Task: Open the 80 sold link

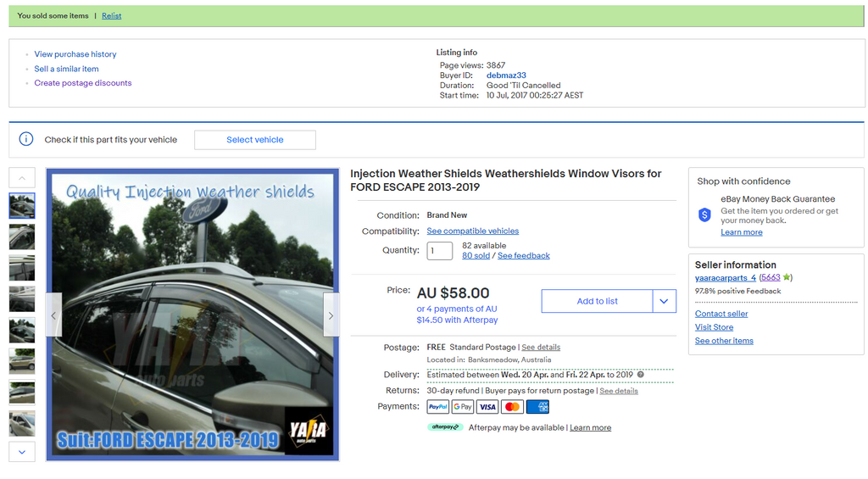Action: [476, 256]
